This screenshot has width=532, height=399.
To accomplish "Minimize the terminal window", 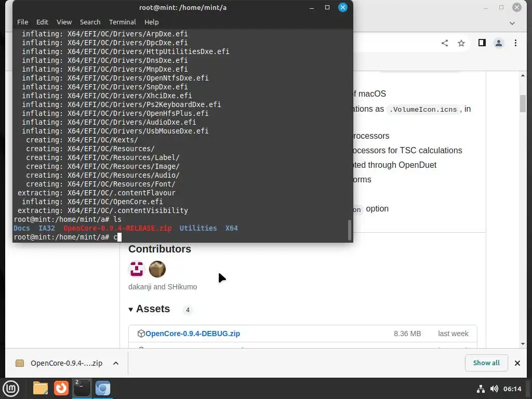I will coord(312,7).
